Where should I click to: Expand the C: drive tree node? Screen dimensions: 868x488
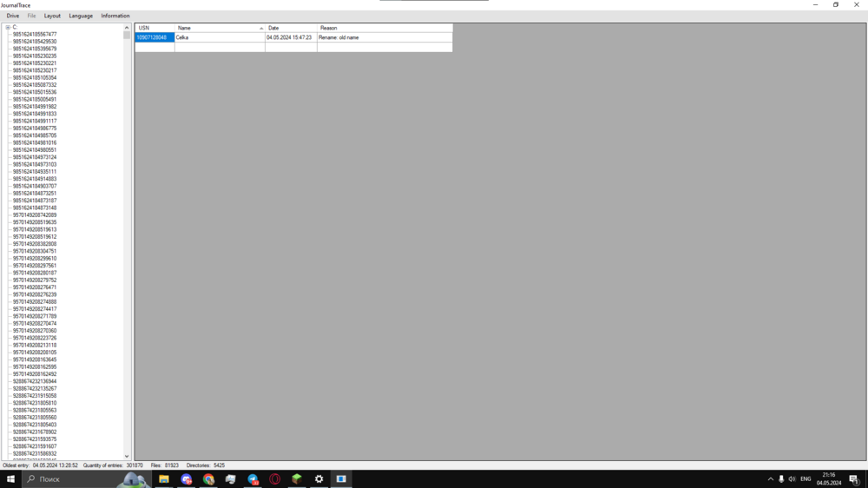click(x=8, y=27)
